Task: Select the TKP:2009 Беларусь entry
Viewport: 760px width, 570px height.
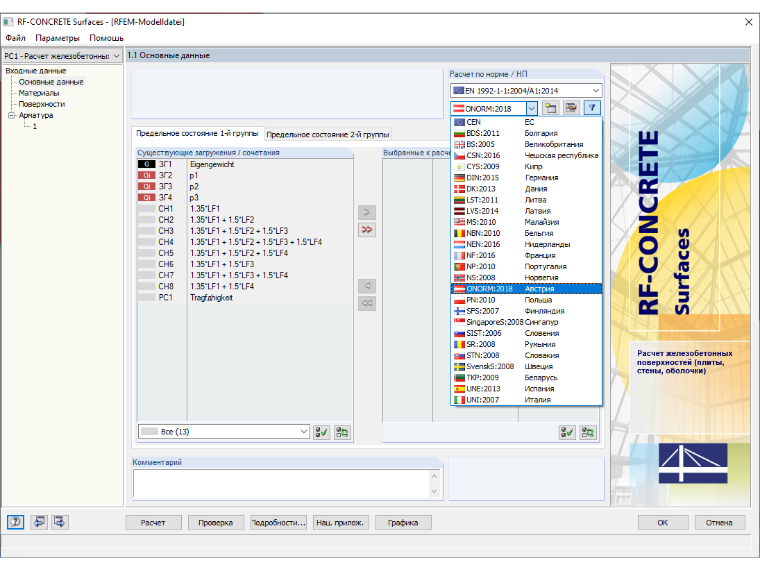Action: coord(526,378)
